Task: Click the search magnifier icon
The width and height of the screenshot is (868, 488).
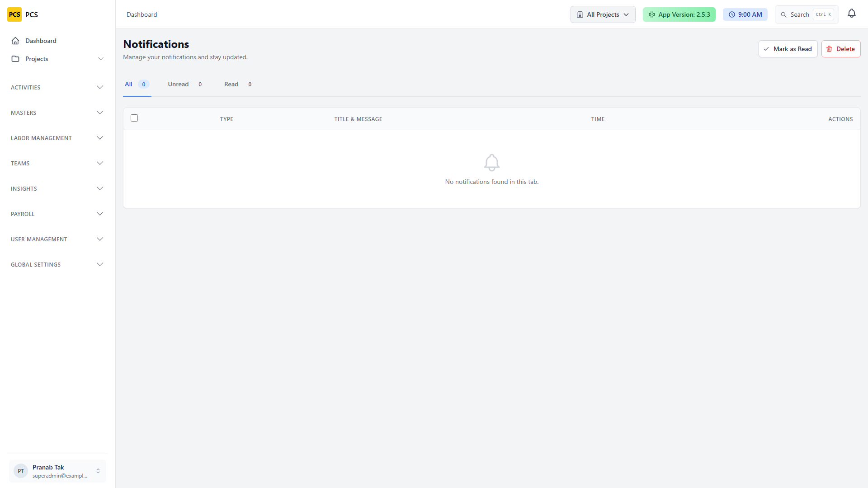Action: (784, 14)
